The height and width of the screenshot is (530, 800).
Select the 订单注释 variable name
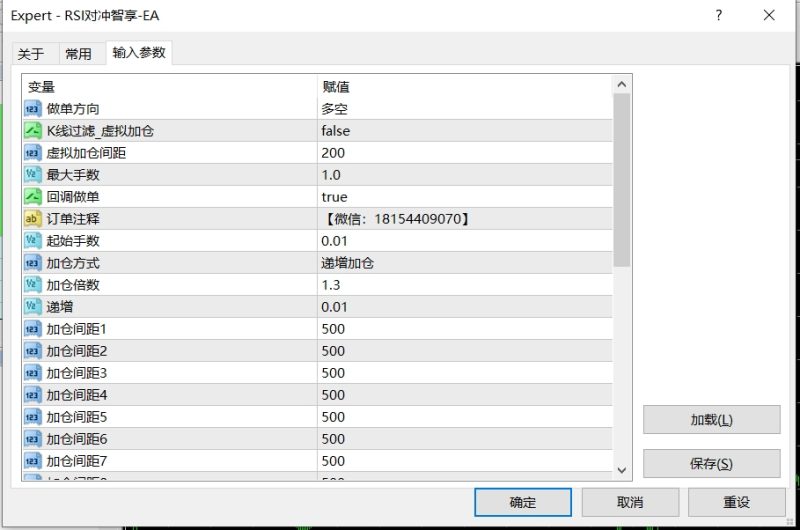click(73, 219)
